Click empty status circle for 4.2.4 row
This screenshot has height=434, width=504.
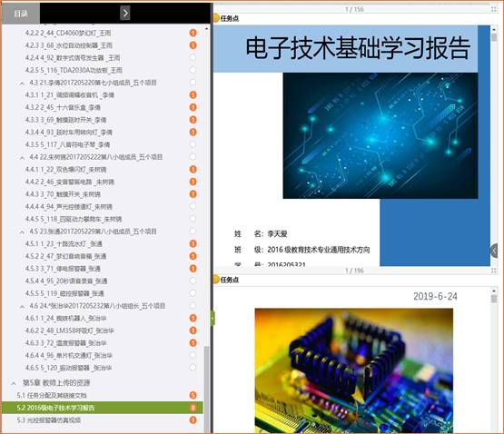pyautogui.click(x=193, y=57)
